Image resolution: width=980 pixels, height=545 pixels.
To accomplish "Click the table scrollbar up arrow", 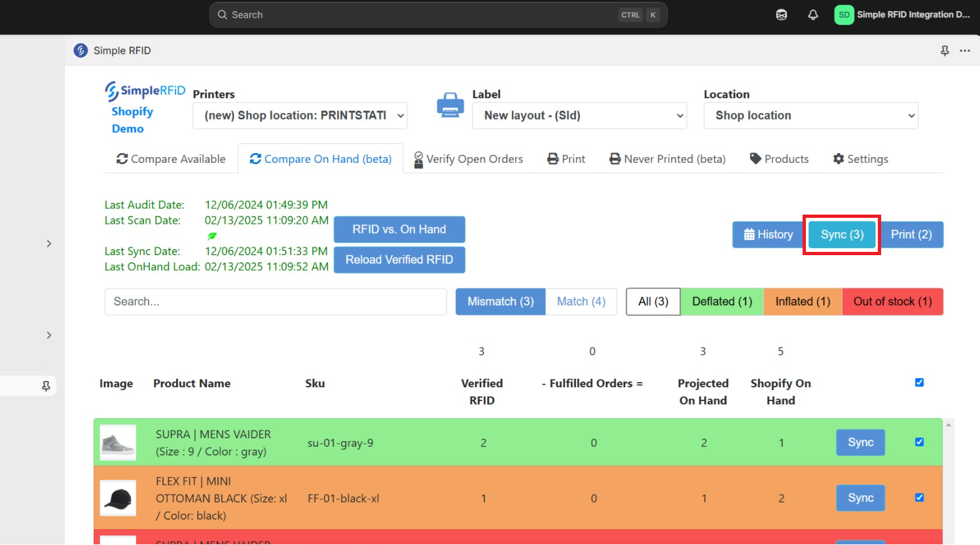I will point(949,425).
